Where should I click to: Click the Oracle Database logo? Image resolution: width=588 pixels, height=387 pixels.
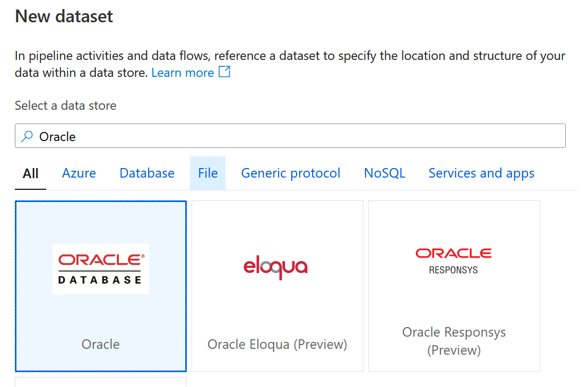101,269
